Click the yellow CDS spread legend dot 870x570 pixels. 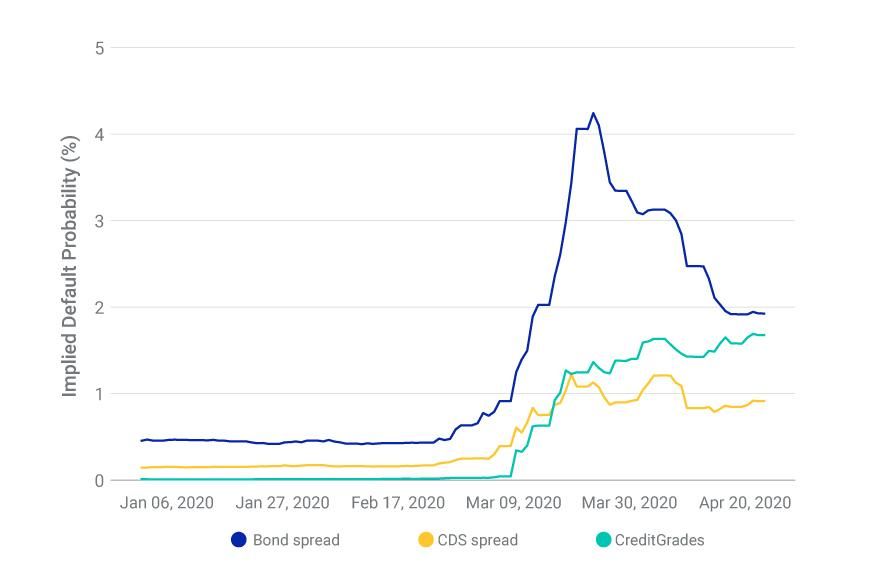(x=425, y=540)
